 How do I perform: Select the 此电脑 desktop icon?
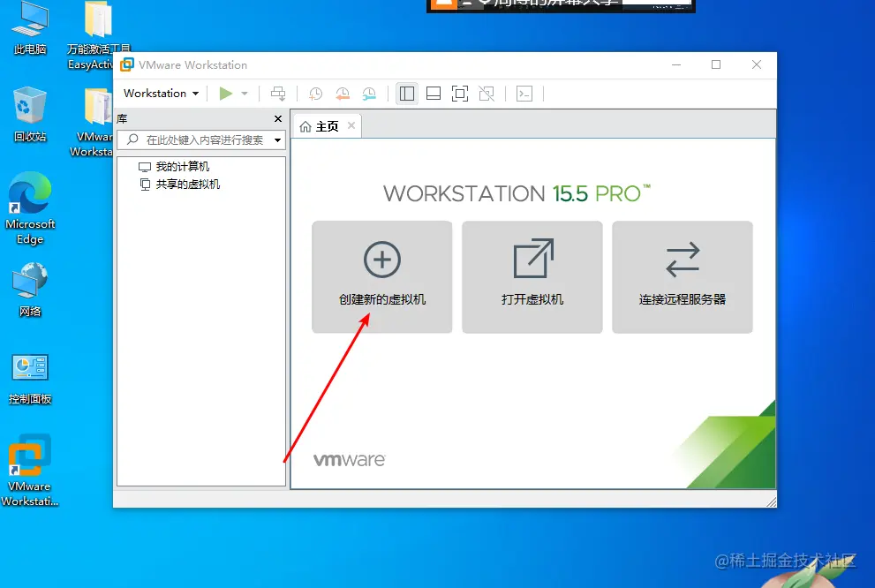point(30,29)
